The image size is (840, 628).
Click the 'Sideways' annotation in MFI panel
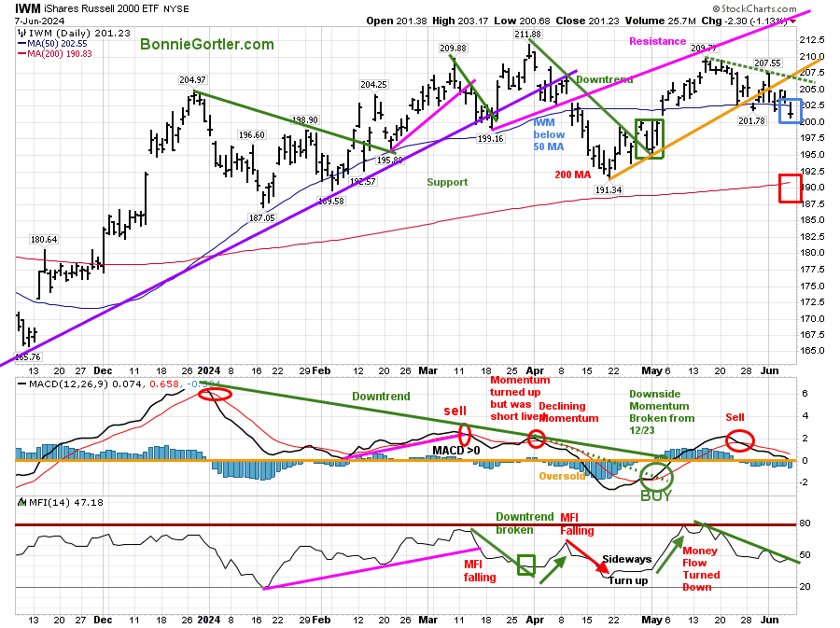click(x=627, y=560)
